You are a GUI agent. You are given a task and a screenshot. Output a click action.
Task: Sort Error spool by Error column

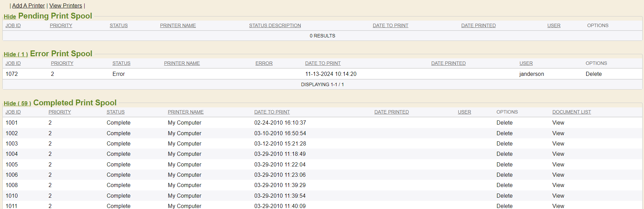coord(264,63)
